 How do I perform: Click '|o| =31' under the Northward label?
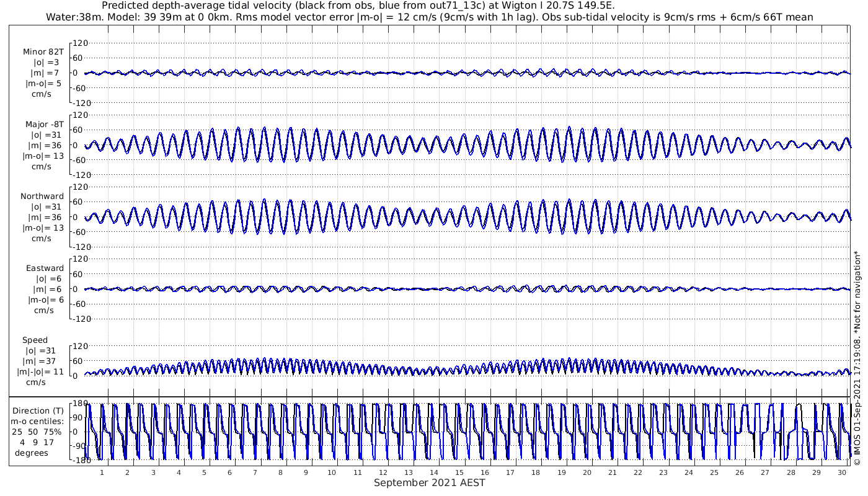[x=46, y=207]
